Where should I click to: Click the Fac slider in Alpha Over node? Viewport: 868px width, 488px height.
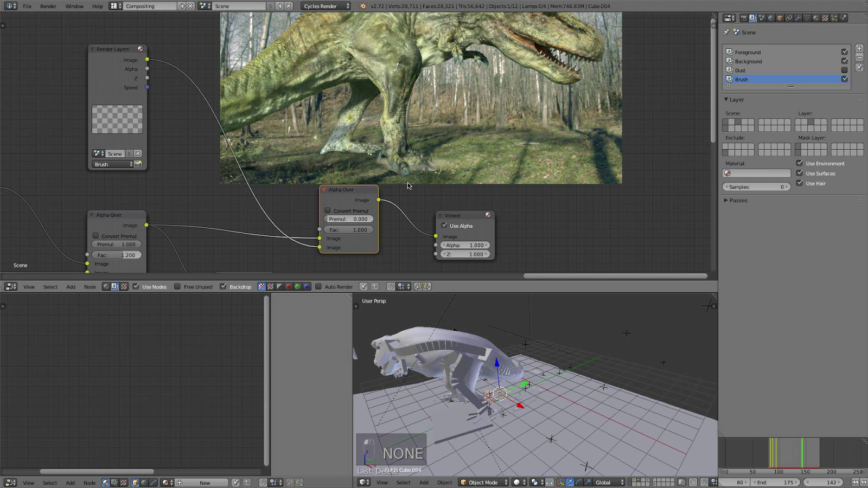click(x=349, y=230)
